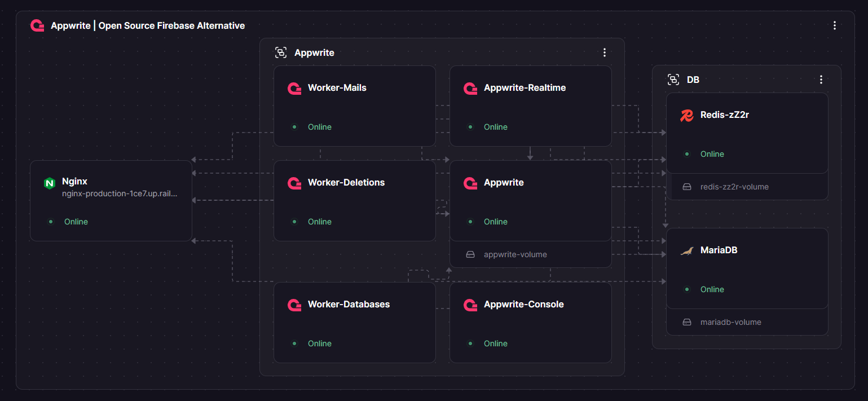This screenshot has height=401, width=868.
Task: Click Online status text on Appwrite-Console card
Action: pos(496,343)
